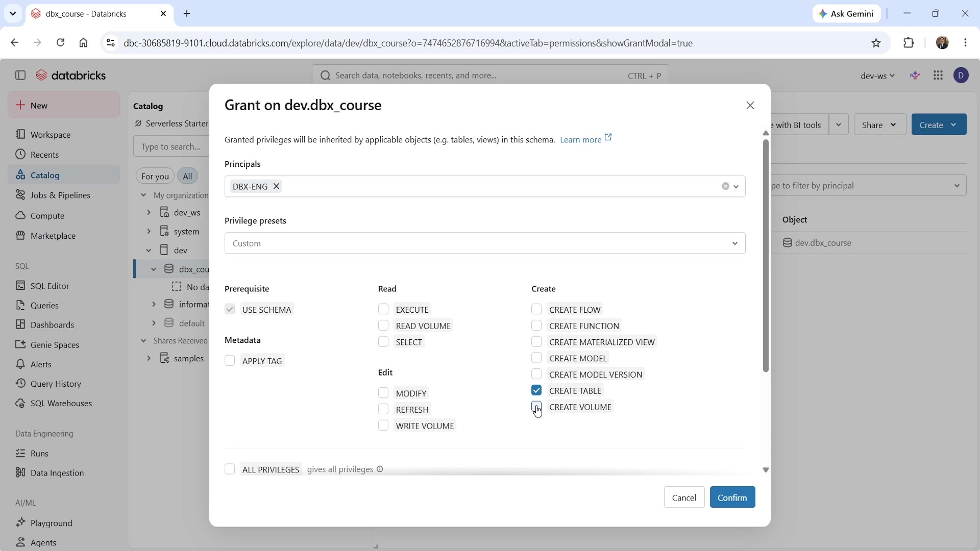Open Agents in sidebar

click(x=64, y=542)
